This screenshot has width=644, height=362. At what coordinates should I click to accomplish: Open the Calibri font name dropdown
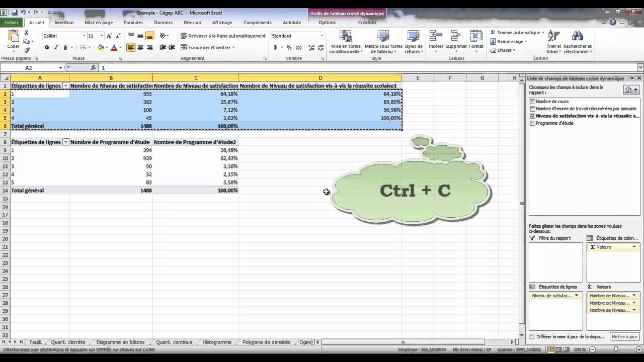coord(84,36)
